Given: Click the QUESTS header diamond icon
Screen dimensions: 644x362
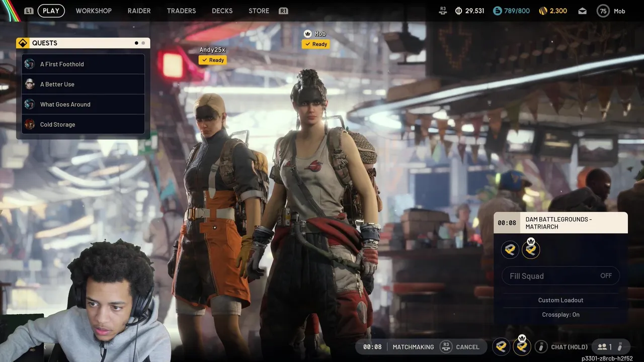Looking at the screenshot, I should click(23, 43).
